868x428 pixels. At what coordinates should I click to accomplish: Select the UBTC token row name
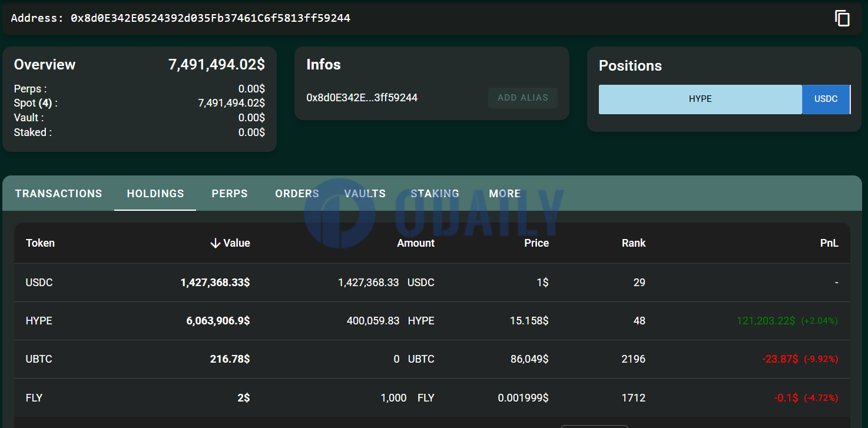pyautogui.click(x=39, y=359)
